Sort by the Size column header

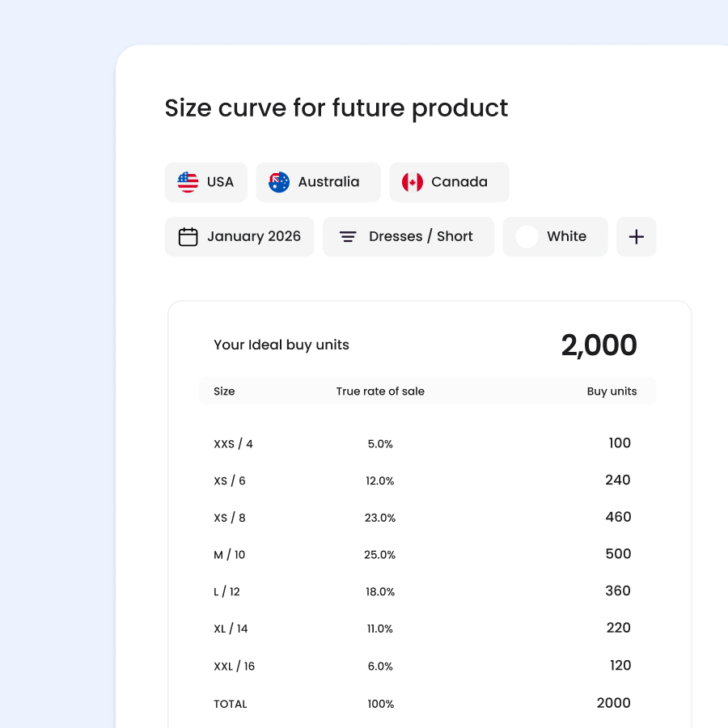coord(224,392)
